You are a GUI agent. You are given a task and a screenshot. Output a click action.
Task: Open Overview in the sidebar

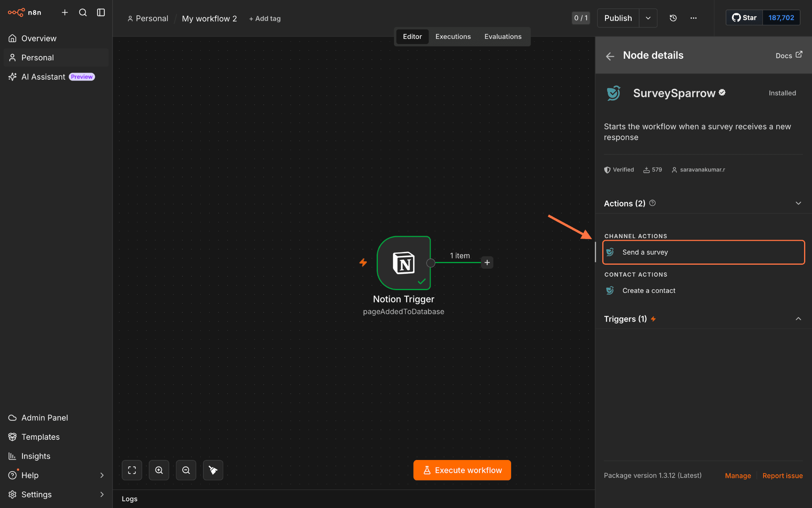click(x=56, y=38)
